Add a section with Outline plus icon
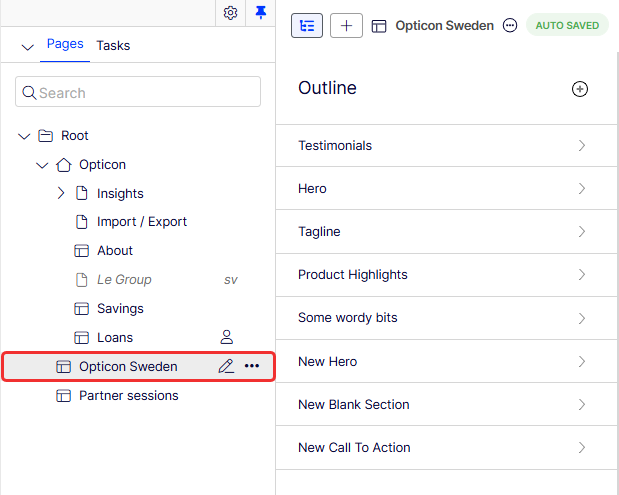The width and height of the screenshot is (619, 495). point(580,89)
